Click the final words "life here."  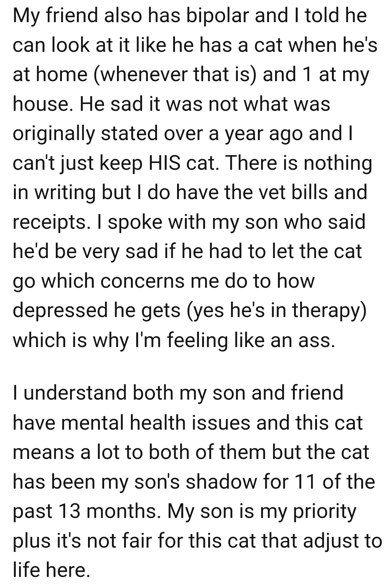pyautogui.click(x=51, y=570)
